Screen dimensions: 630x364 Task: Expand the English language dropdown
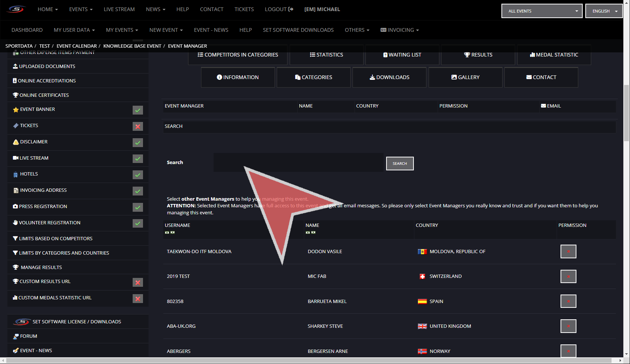coord(604,11)
